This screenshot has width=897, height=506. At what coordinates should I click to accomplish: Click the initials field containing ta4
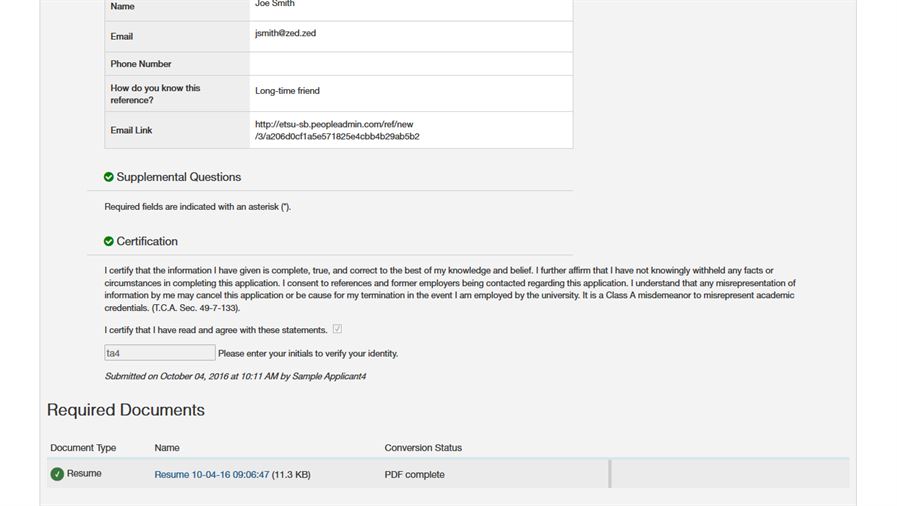click(x=160, y=353)
